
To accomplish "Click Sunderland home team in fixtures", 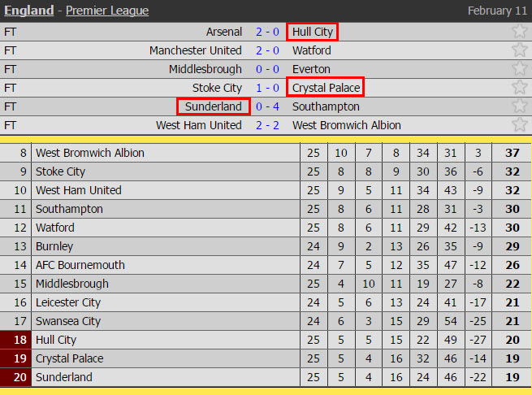I will [x=214, y=106].
